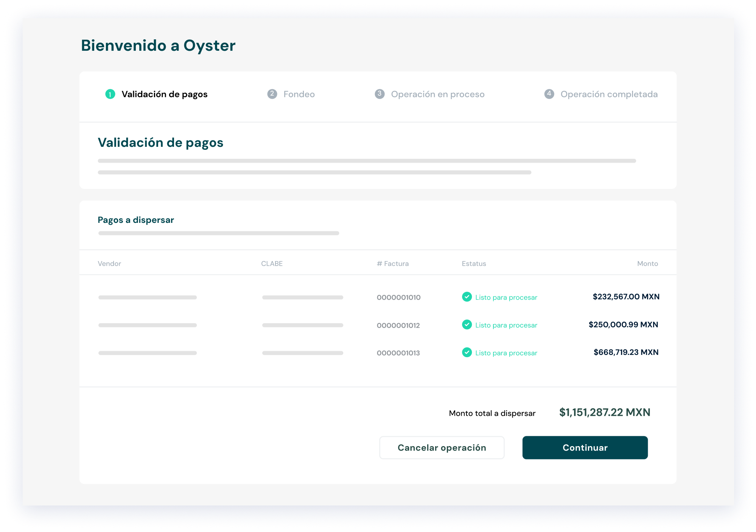Expand the Pagos a dispersar section
This screenshot has height=532, width=756.
click(x=136, y=219)
